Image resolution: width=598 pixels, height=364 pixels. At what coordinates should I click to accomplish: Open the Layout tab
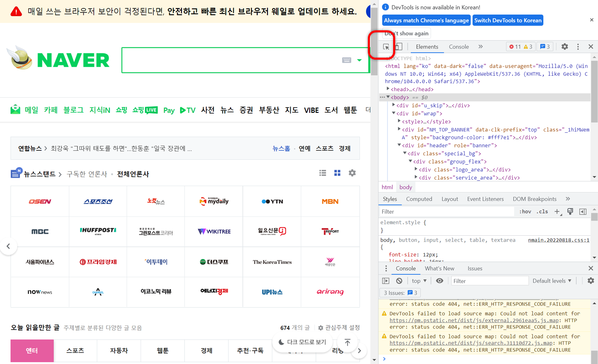(450, 199)
